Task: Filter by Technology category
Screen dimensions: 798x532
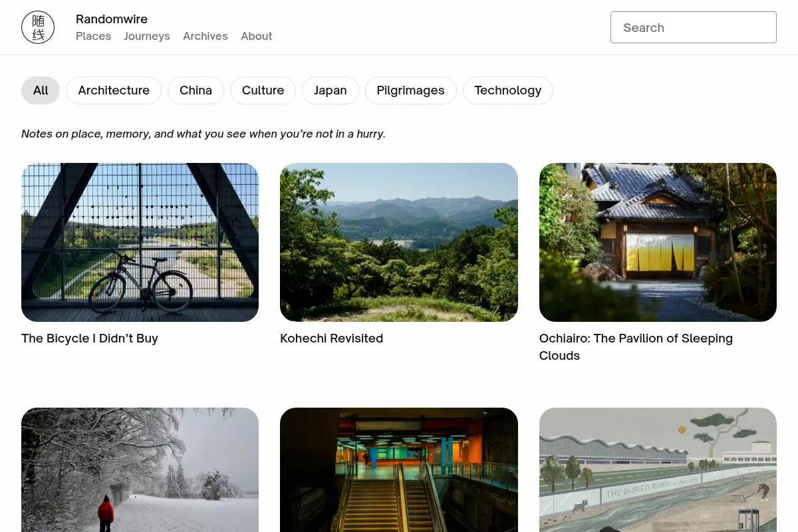Action: pos(508,90)
